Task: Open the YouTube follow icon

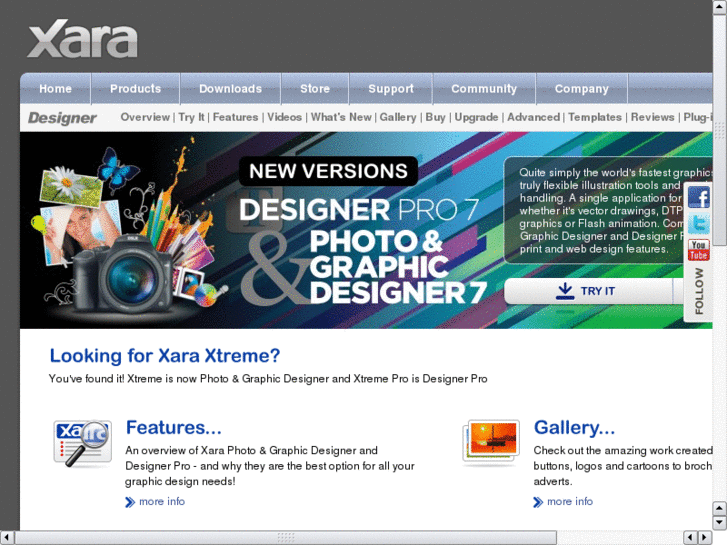Action: [698, 250]
